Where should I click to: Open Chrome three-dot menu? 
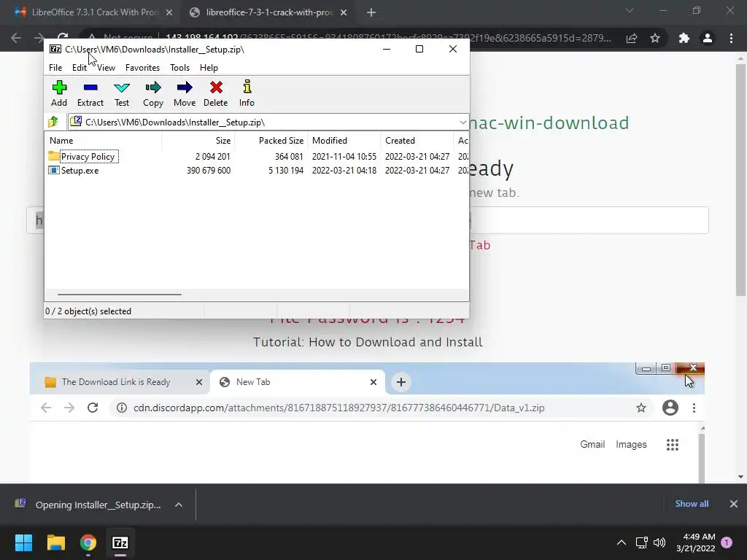pyautogui.click(x=731, y=38)
